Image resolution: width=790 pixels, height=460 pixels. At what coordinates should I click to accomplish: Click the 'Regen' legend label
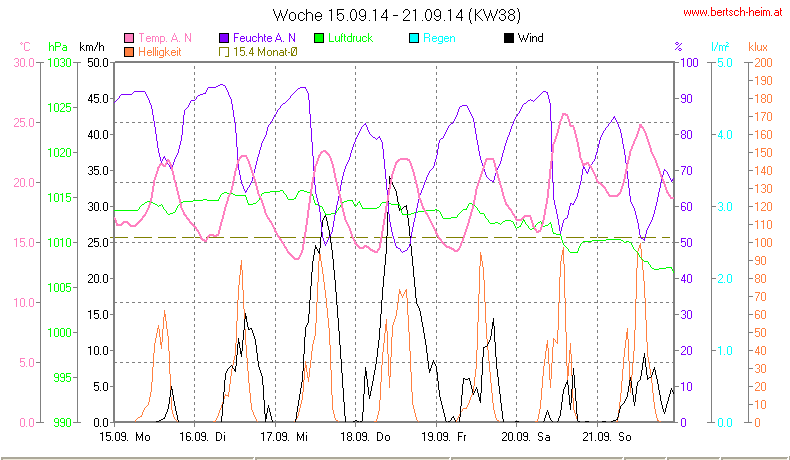pos(439,38)
